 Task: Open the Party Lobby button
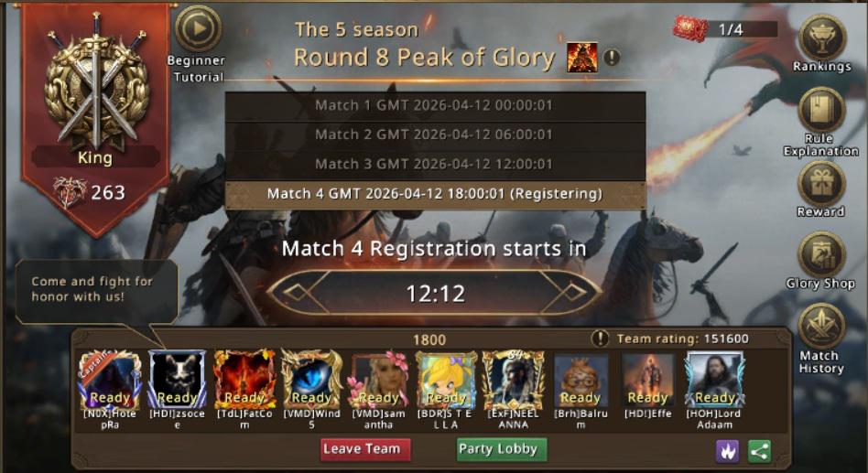click(502, 449)
